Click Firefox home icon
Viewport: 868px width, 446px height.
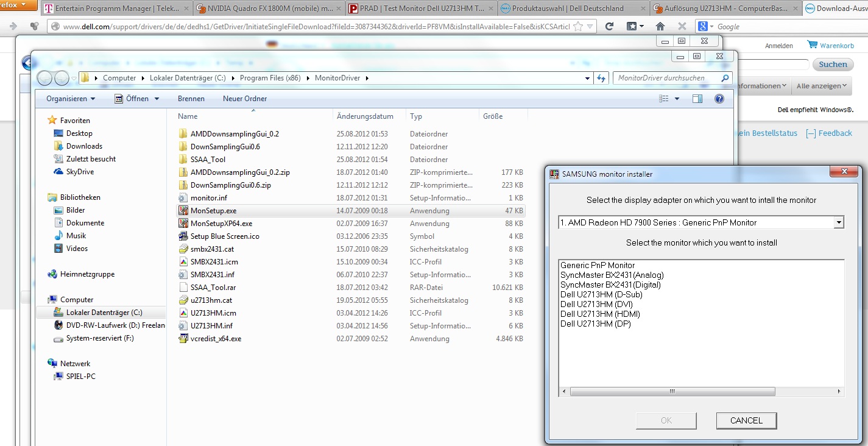pyautogui.click(x=660, y=26)
